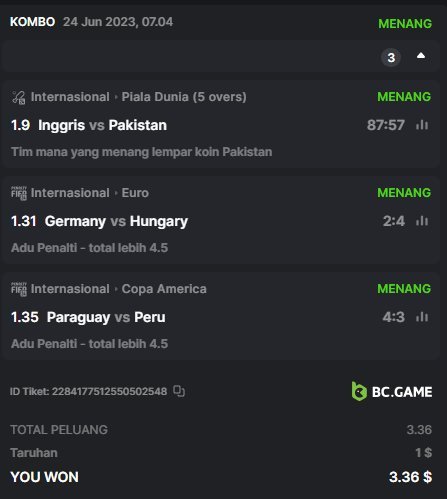The image size is (447, 499).
Task: Open the Inggris vs Pakistan match
Action: coord(102,125)
